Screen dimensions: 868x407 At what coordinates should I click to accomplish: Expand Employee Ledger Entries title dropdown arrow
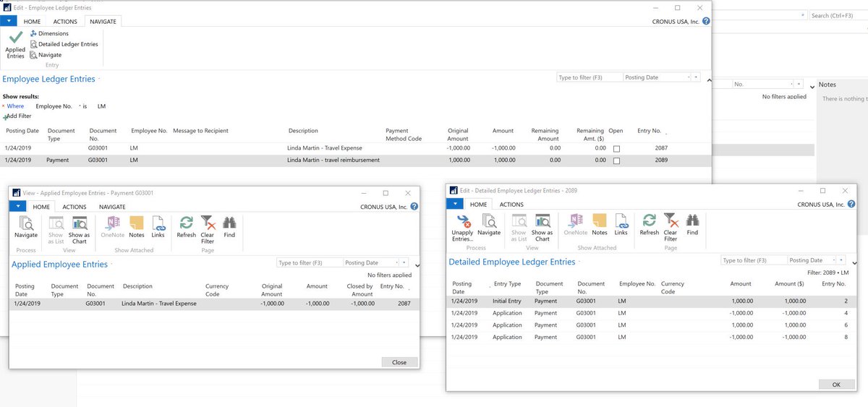(100, 80)
